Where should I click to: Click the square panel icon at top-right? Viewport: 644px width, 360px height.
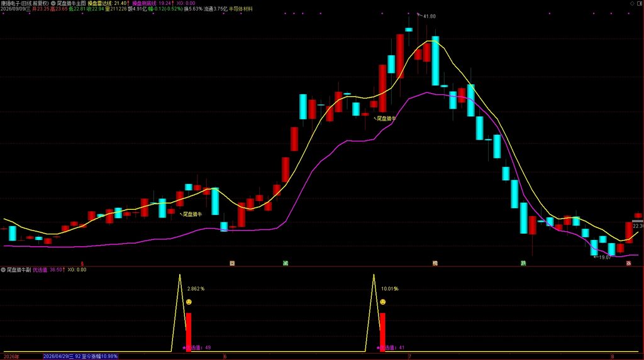point(640,3)
